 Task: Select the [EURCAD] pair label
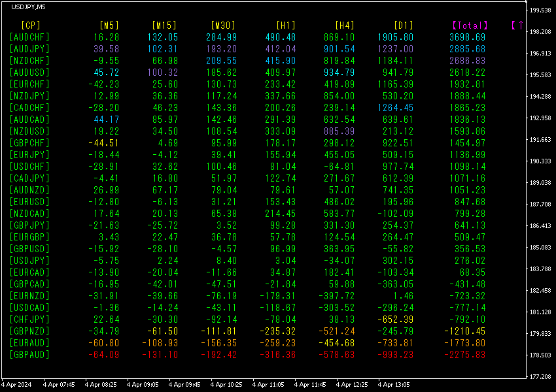click(x=29, y=272)
